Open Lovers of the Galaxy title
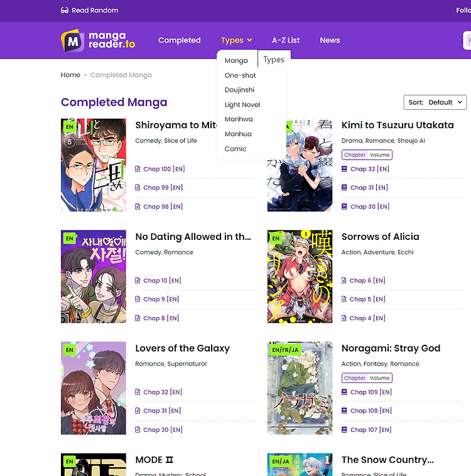 coord(183,348)
